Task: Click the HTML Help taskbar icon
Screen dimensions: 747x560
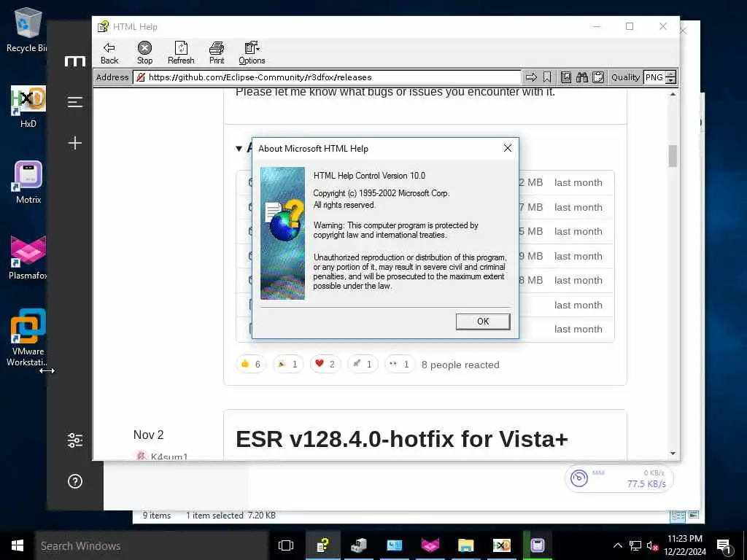Action: pyautogui.click(x=323, y=545)
